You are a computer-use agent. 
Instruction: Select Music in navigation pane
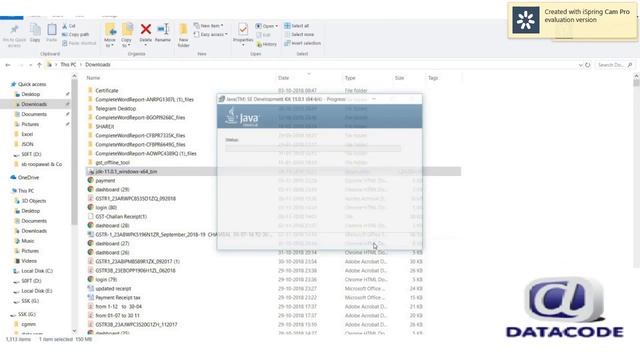(x=28, y=241)
